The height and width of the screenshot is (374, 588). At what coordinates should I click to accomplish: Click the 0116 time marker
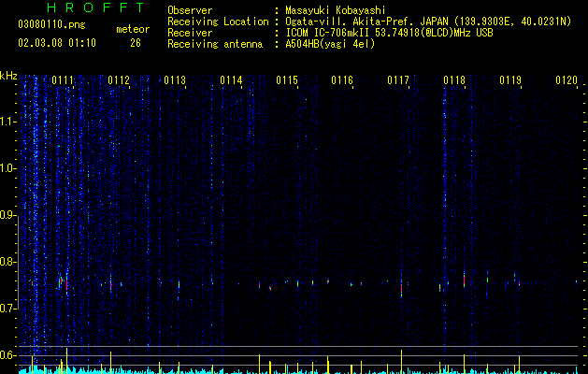pos(342,80)
